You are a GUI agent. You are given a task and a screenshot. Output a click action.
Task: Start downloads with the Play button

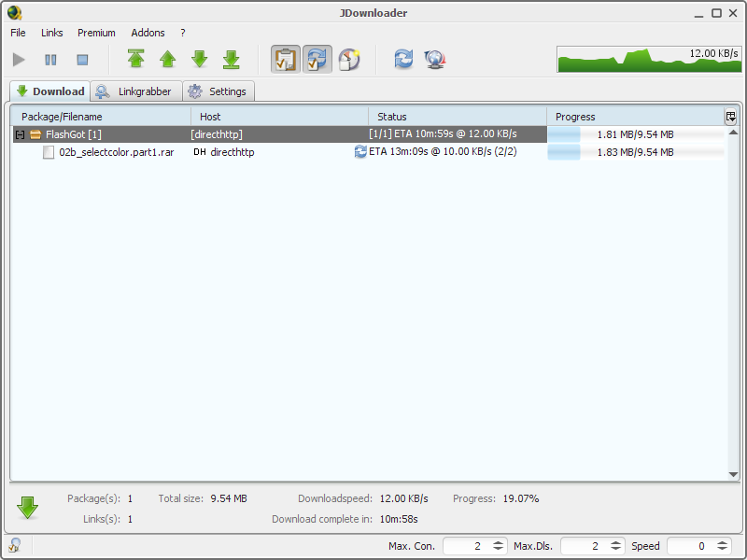(x=18, y=59)
